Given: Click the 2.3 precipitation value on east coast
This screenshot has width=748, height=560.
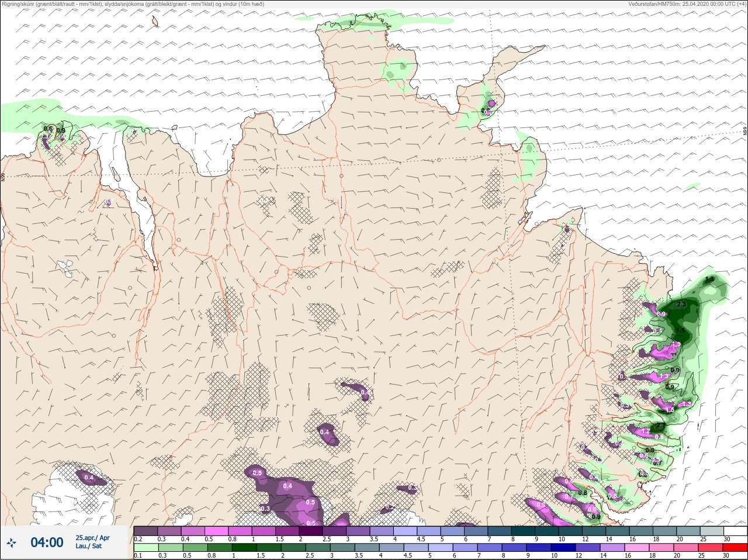Looking at the screenshot, I should (x=681, y=305).
